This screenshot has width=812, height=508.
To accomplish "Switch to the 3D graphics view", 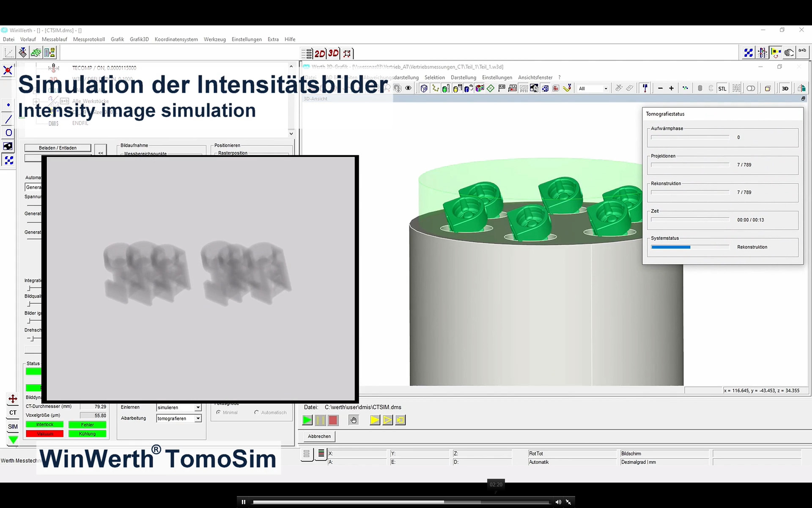I will point(334,53).
